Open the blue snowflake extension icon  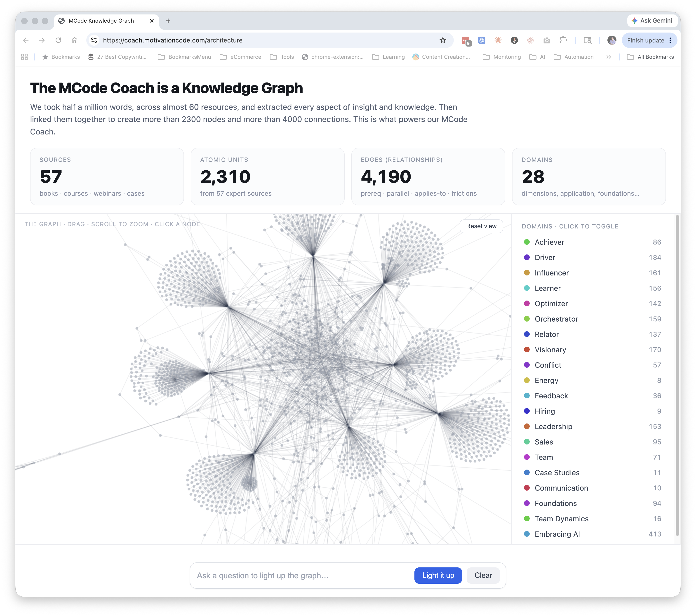click(482, 40)
